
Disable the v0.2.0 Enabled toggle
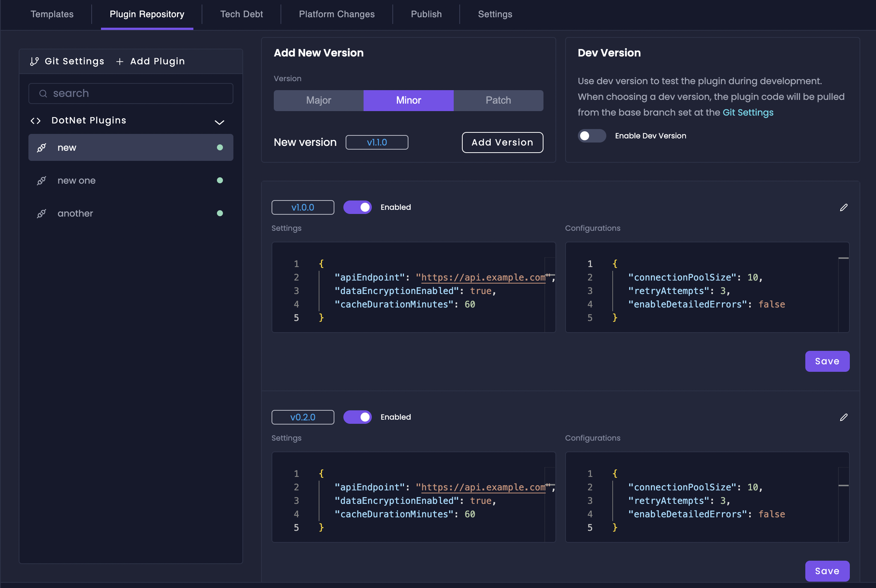[x=357, y=417]
